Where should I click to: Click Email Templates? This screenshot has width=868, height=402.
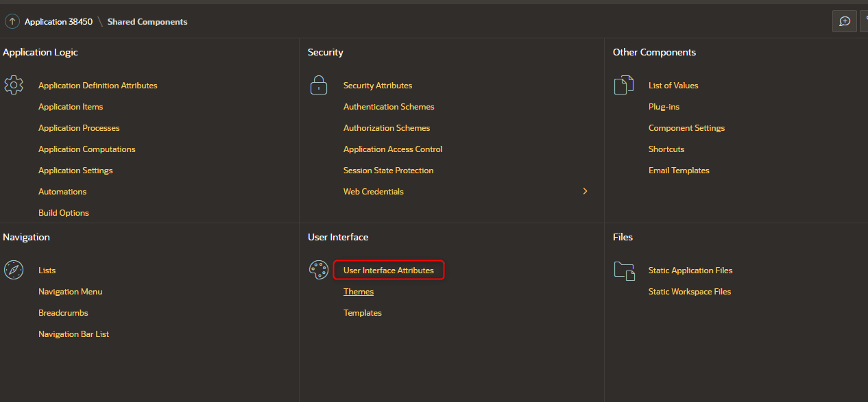click(679, 170)
